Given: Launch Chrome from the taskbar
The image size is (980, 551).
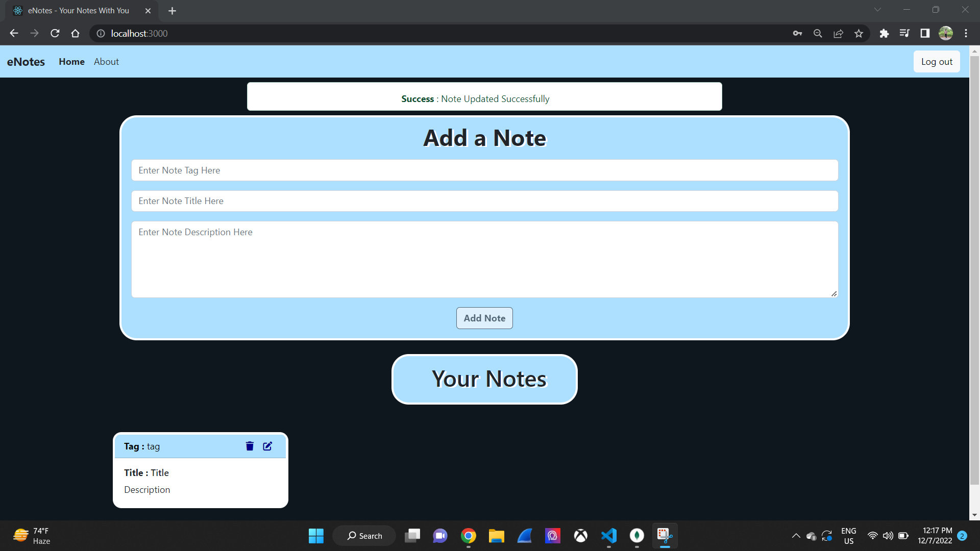Looking at the screenshot, I should (469, 536).
